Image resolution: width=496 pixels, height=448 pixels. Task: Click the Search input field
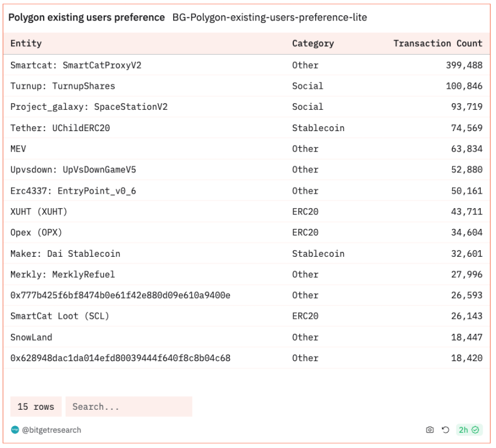(x=128, y=407)
